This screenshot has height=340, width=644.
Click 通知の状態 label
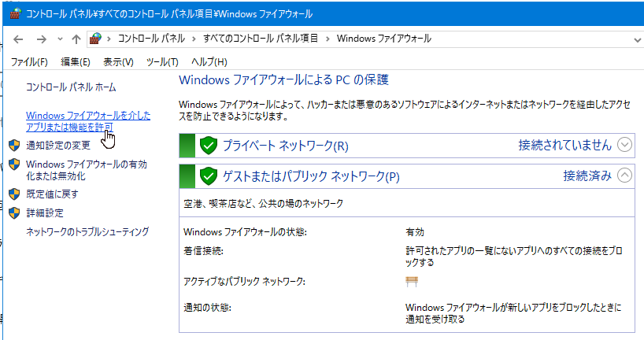[207, 308]
